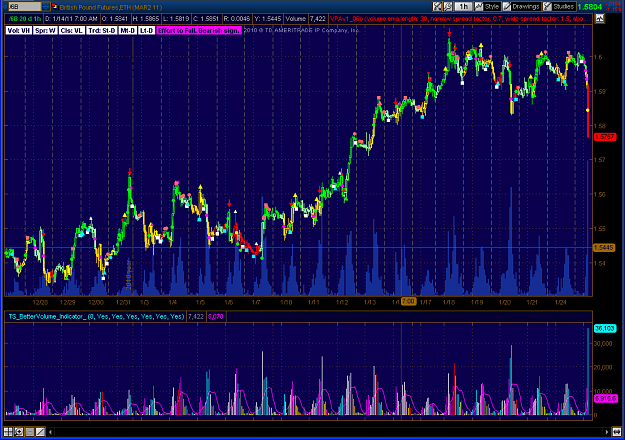Click the horizontal expand icon at bottom right
625x440 pixels.
coord(617,432)
